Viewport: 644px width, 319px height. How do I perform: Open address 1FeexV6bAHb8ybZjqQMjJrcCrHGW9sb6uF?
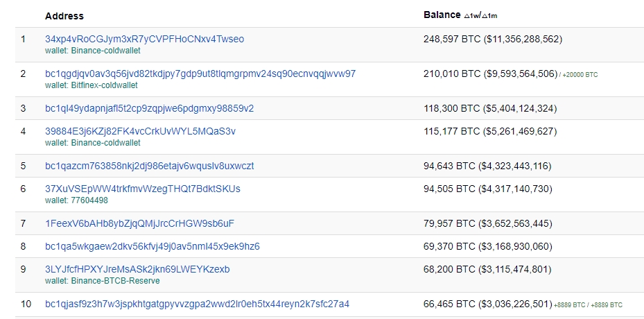(x=139, y=223)
